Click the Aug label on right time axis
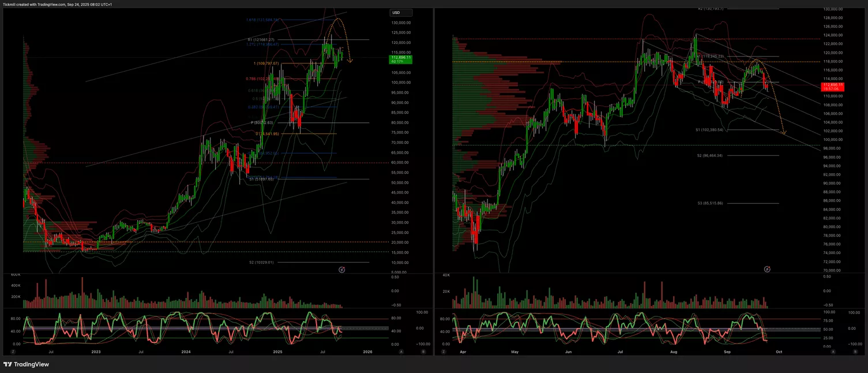868x373 pixels. [x=673, y=351]
